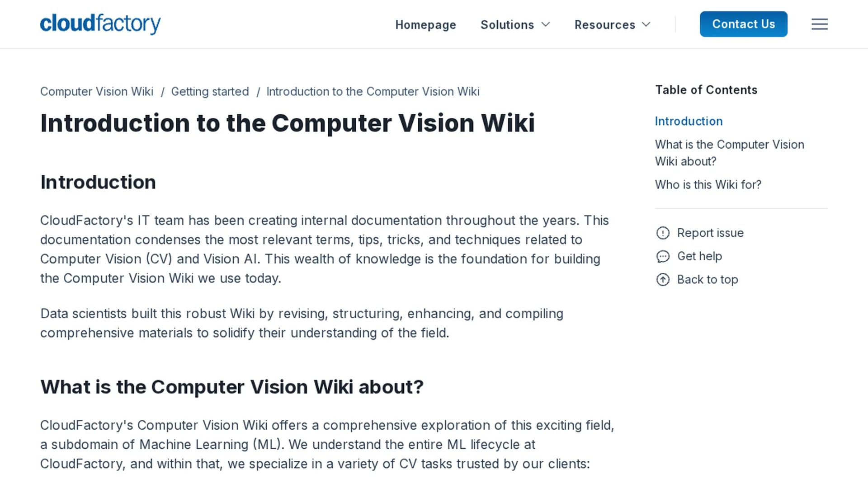Click the Report issue exclamation icon
The width and height of the screenshot is (868, 488).
(663, 233)
